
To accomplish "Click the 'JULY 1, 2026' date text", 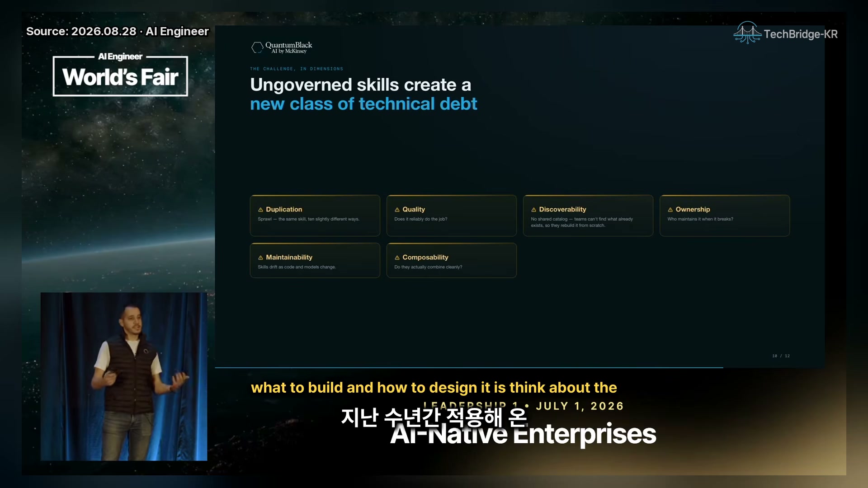I will (580, 406).
